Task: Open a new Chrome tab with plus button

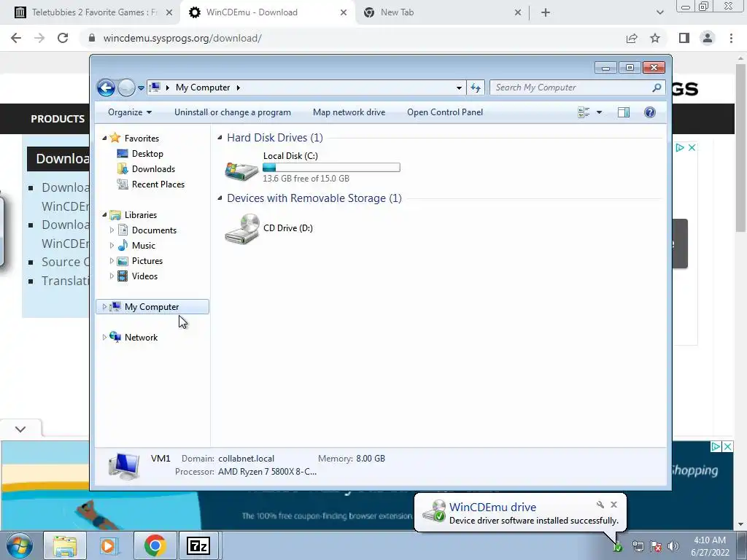Action: pos(546,12)
